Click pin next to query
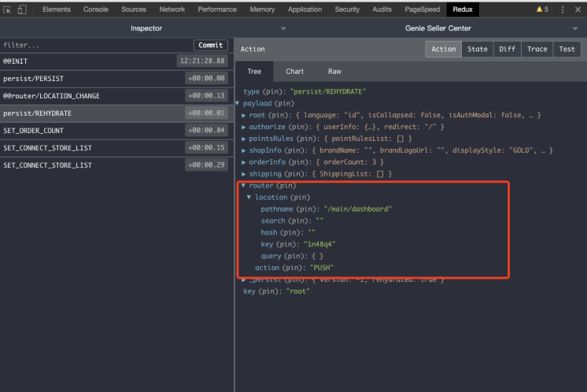Viewport: 587px width, 392px height. click(x=296, y=256)
